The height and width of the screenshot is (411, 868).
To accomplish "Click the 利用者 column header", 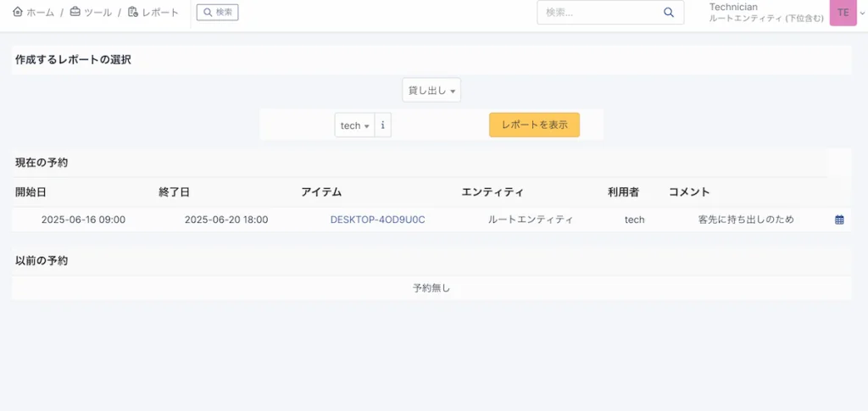I will (623, 192).
